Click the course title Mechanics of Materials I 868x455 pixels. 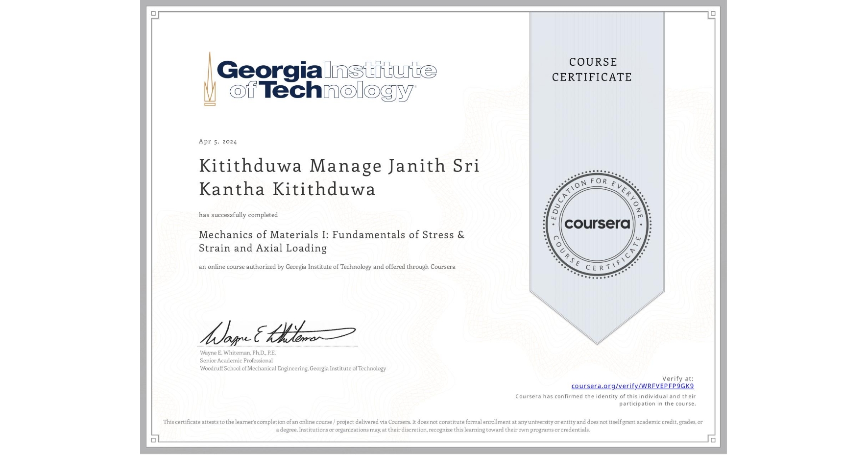(x=331, y=235)
